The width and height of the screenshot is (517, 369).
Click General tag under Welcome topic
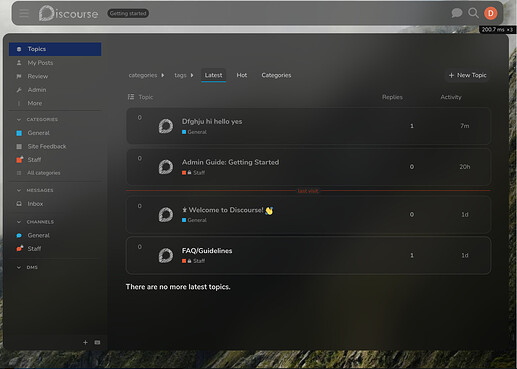[194, 220]
